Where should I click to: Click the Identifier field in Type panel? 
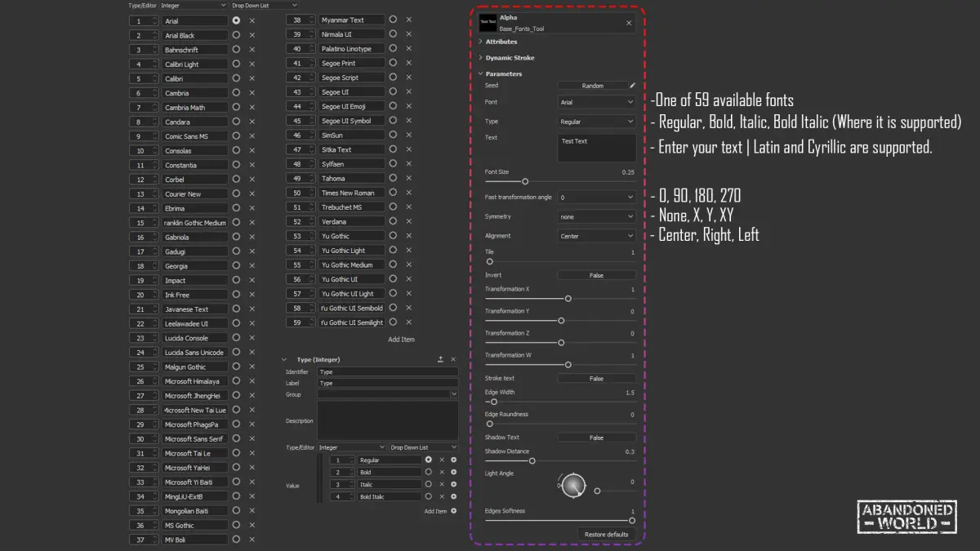(x=388, y=371)
